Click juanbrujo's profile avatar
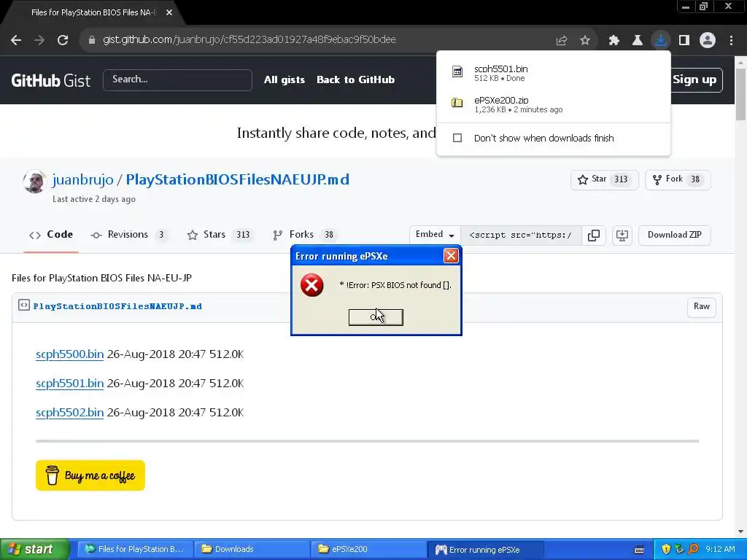 (34, 182)
